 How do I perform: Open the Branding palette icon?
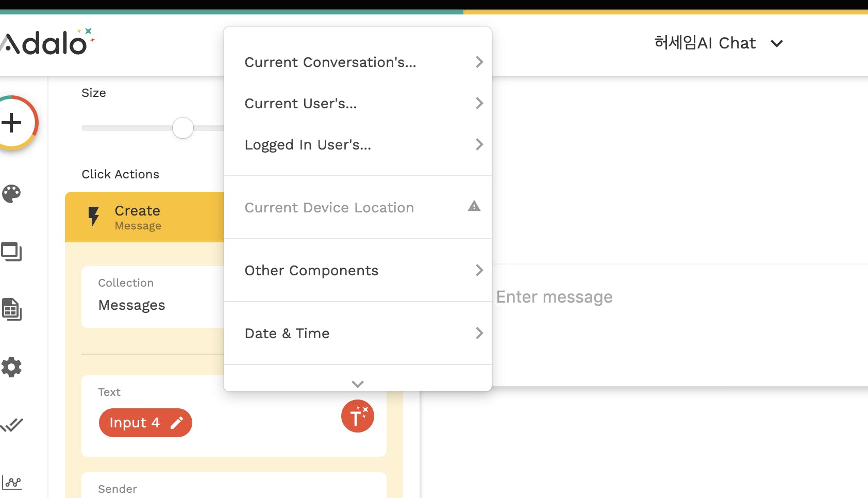pyautogui.click(x=11, y=194)
